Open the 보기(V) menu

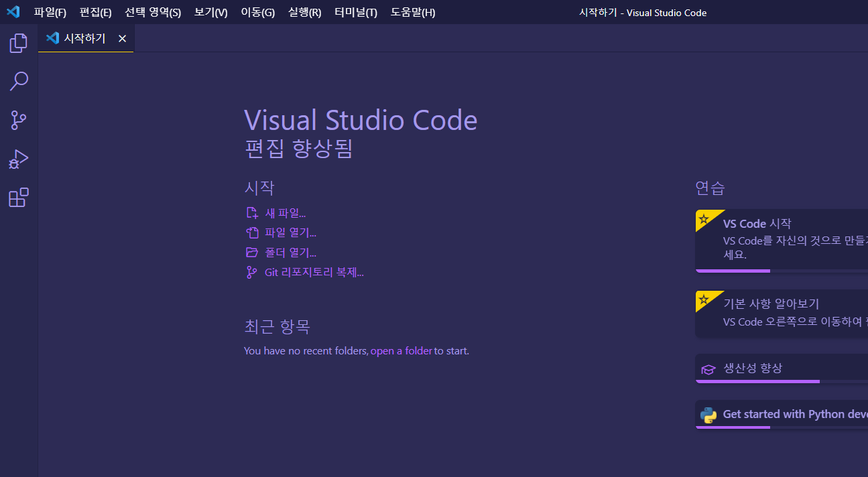click(x=210, y=13)
